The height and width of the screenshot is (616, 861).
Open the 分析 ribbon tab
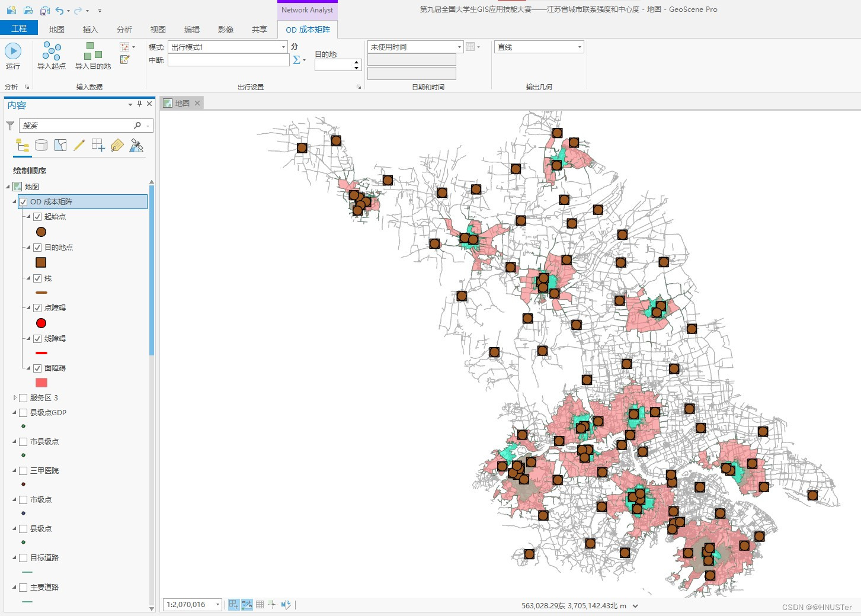tap(124, 30)
